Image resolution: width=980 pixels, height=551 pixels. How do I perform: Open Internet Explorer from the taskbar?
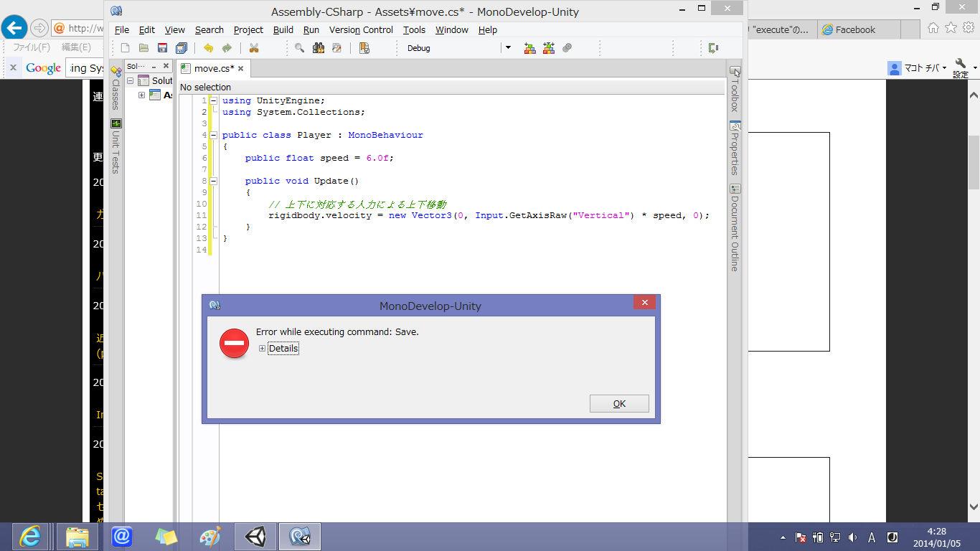(x=30, y=537)
